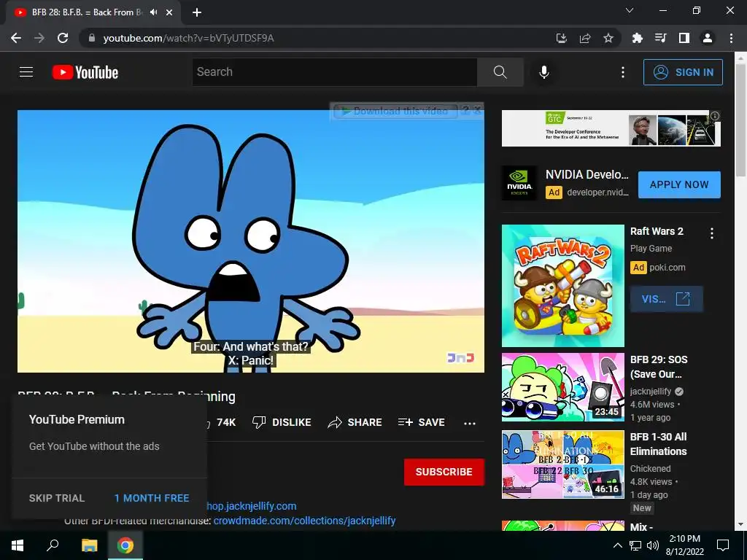
Task: Go back with browser back arrow
Action: click(x=16, y=38)
